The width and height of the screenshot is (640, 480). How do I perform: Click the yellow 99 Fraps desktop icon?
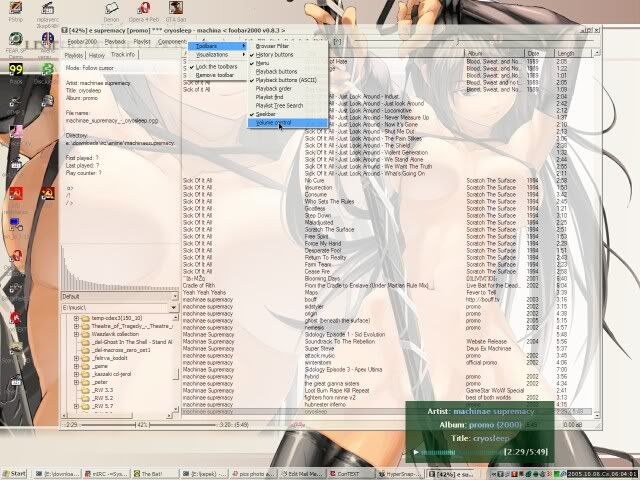tap(16, 69)
